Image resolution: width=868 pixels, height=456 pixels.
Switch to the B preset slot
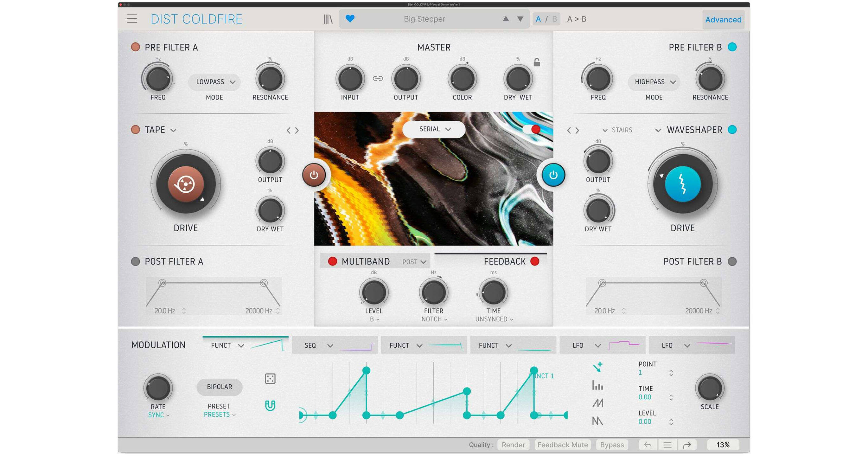(554, 19)
